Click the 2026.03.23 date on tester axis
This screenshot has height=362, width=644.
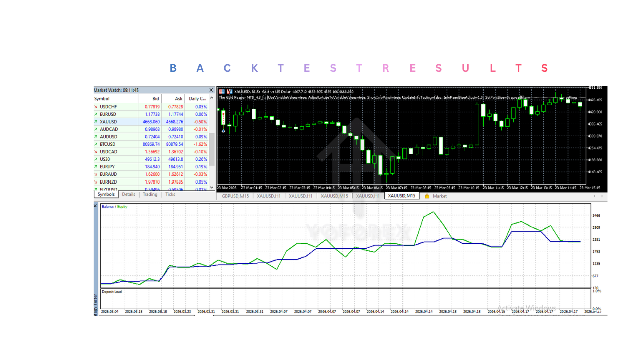(x=183, y=312)
